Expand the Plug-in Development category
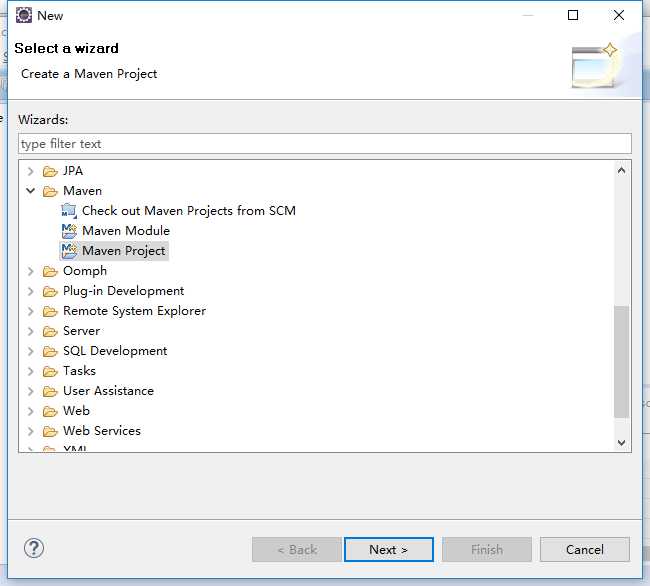Viewport: 650px width, 586px height. (x=30, y=291)
